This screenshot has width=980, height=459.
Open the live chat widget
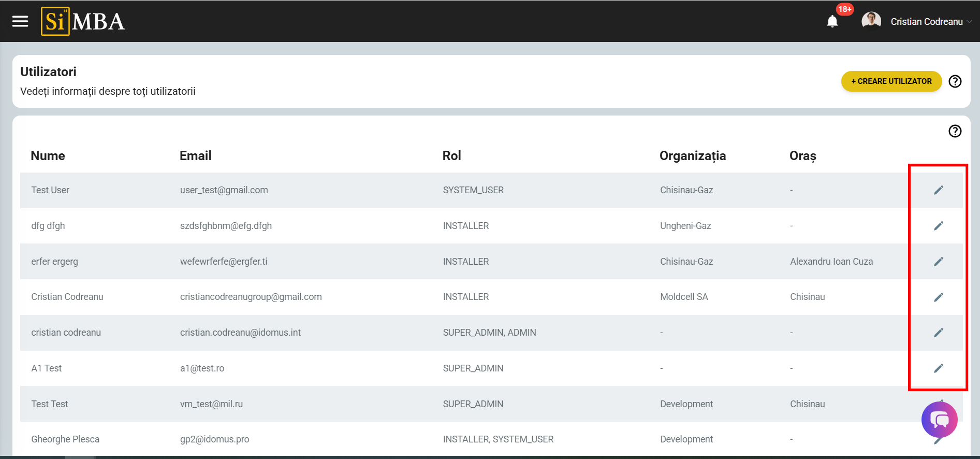(x=939, y=420)
